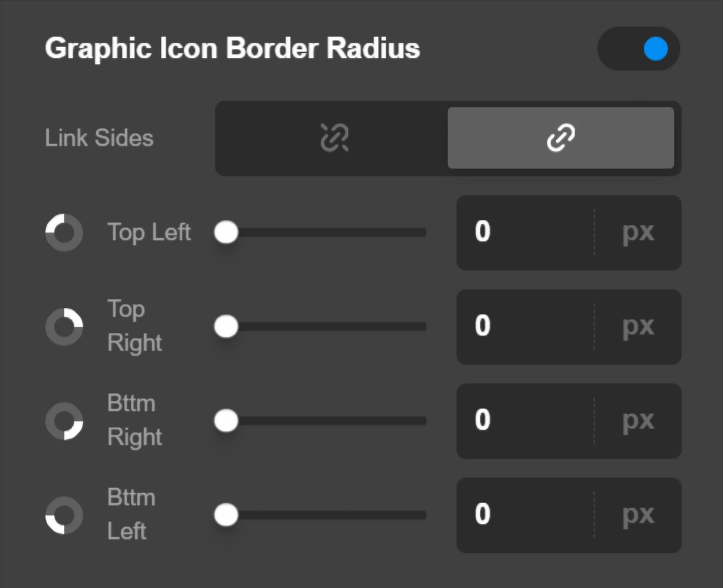Screen dimensions: 723x588
Task: Click the Bttm Left corner indicator icon
Action: pos(63,515)
